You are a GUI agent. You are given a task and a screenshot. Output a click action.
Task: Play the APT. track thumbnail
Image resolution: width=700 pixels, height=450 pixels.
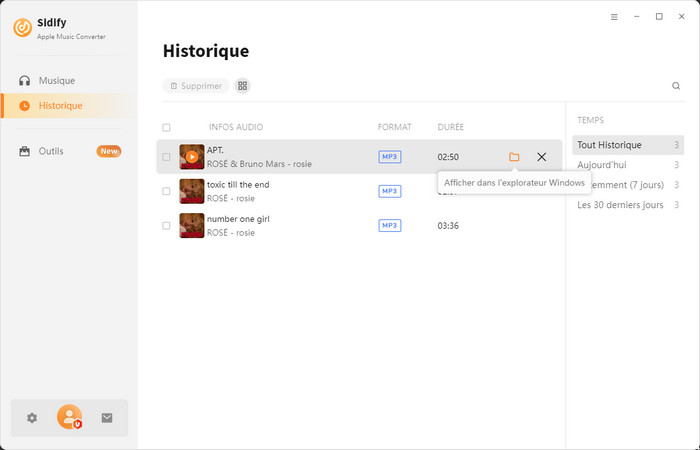(191, 157)
